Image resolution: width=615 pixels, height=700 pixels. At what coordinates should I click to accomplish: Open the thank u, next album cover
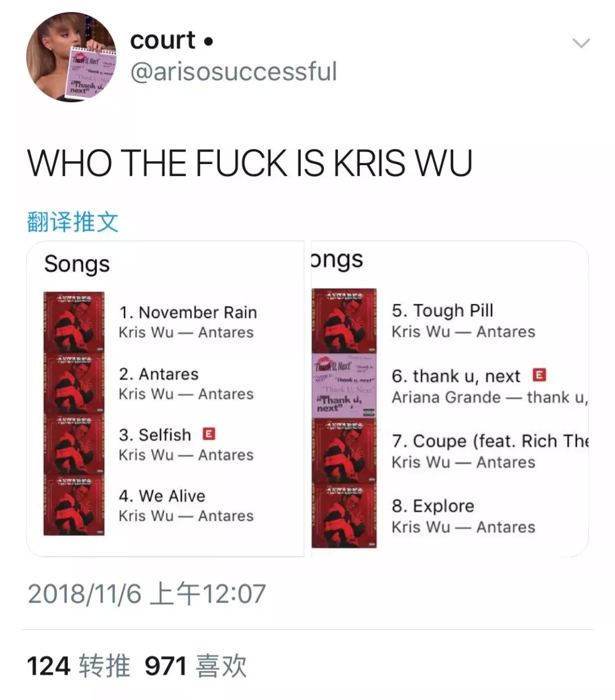coord(344,386)
